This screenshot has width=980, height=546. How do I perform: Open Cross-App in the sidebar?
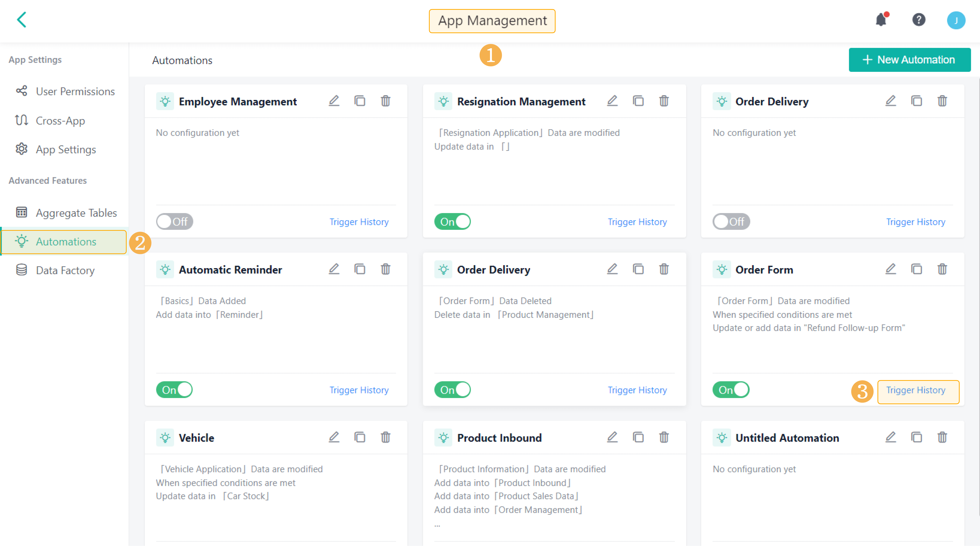[65, 121]
